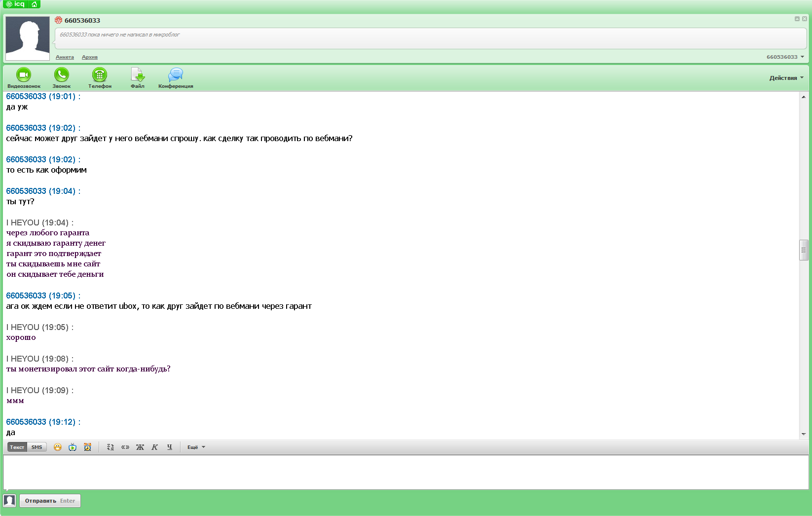The height and width of the screenshot is (516, 812).
Task: Open the Действия actions dropdown
Action: (x=786, y=78)
